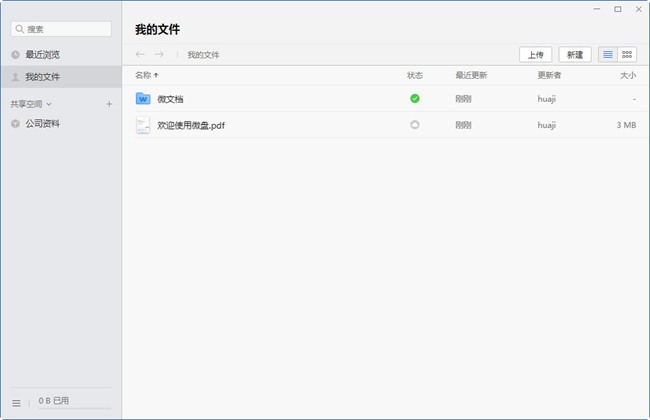650x420 pixels.
Task: Click the clock icon beside 最近浏览
Action: pos(15,55)
